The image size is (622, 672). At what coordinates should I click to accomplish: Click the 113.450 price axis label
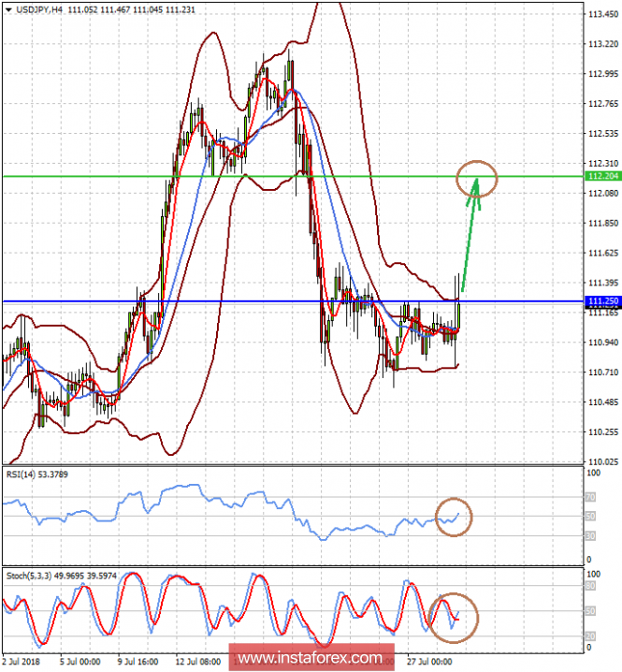601,14
